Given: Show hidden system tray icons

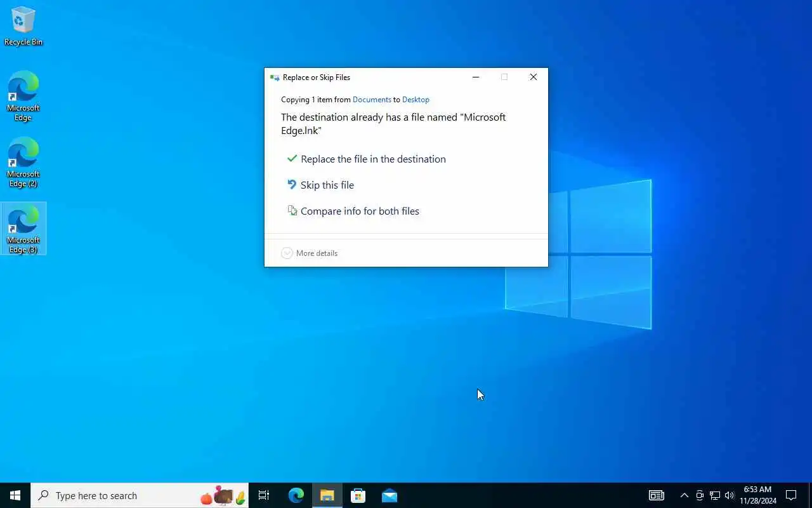Looking at the screenshot, I should coord(684,495).
